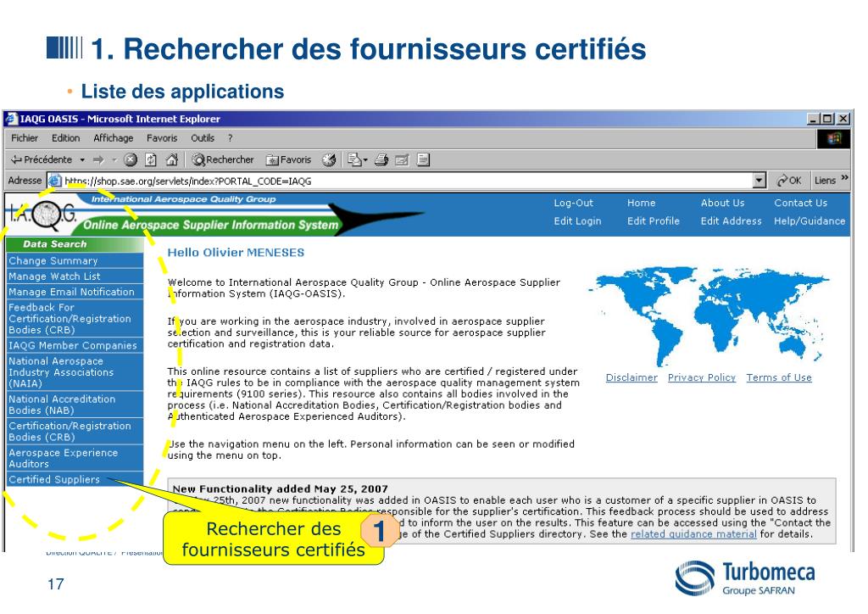Open IAQG Member Companies

point(75,345)
